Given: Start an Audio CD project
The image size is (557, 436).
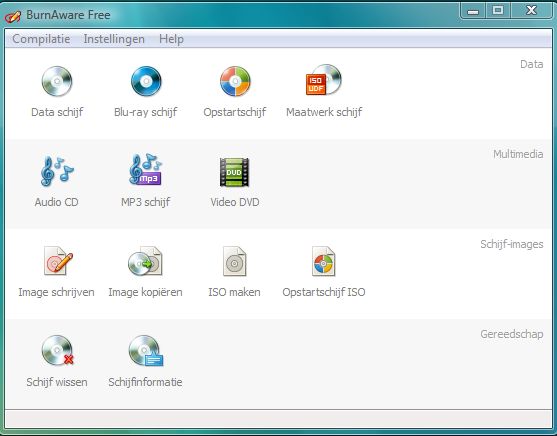Looking at the screenshot, I should (x=57, y=171).
